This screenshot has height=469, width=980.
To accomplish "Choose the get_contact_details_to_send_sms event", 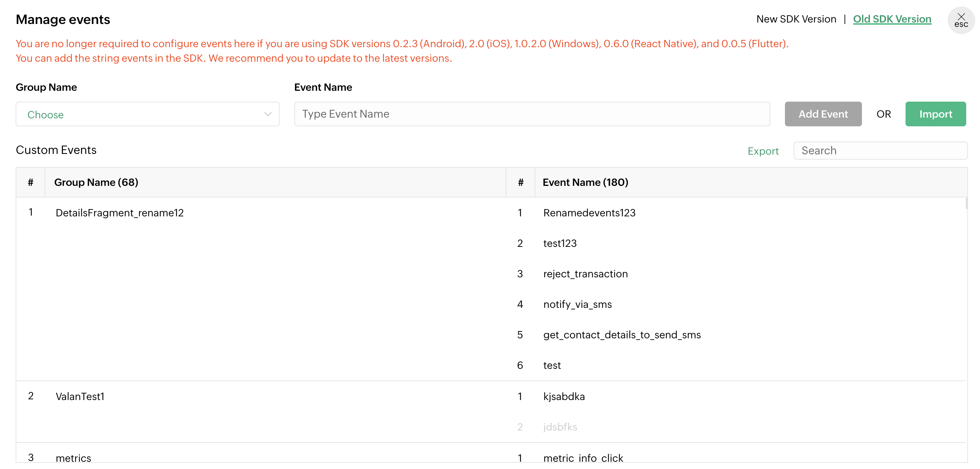I will (x=621, y=335).
